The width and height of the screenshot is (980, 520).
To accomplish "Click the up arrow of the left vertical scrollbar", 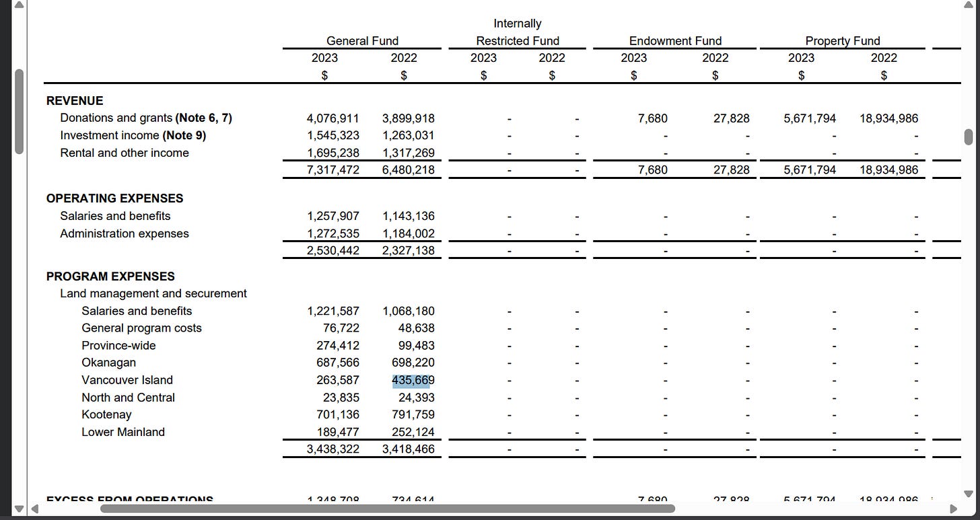I will [x=19, y=5].
